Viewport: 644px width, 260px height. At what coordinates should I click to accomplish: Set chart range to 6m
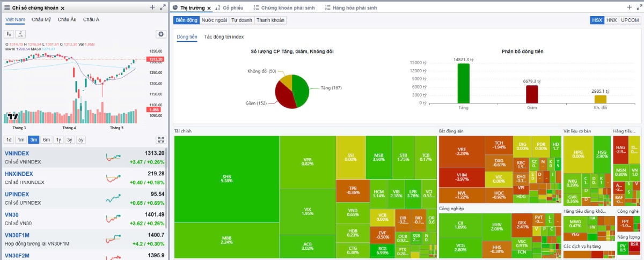(47, 140)
